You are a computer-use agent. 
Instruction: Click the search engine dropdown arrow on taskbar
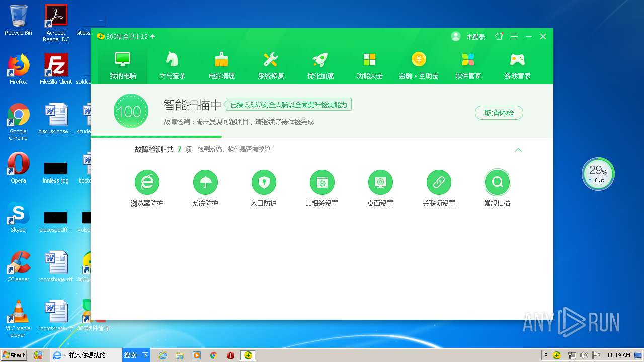(65, 355)
